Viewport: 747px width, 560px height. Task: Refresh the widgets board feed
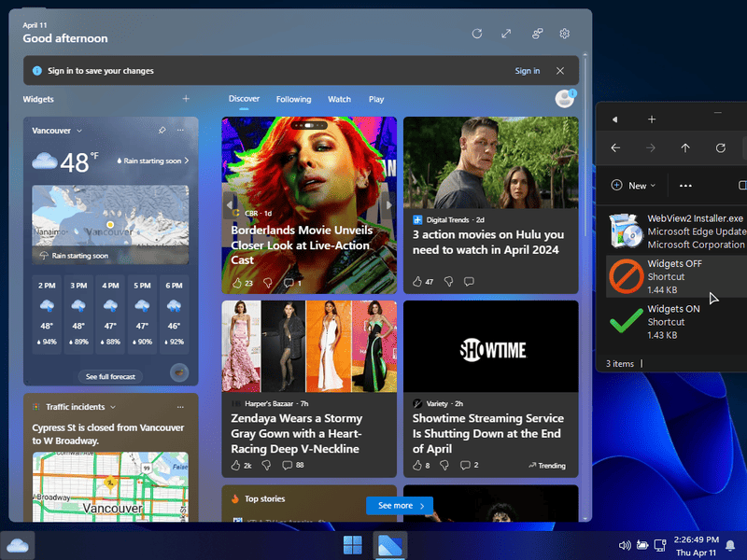pos(477,34)
